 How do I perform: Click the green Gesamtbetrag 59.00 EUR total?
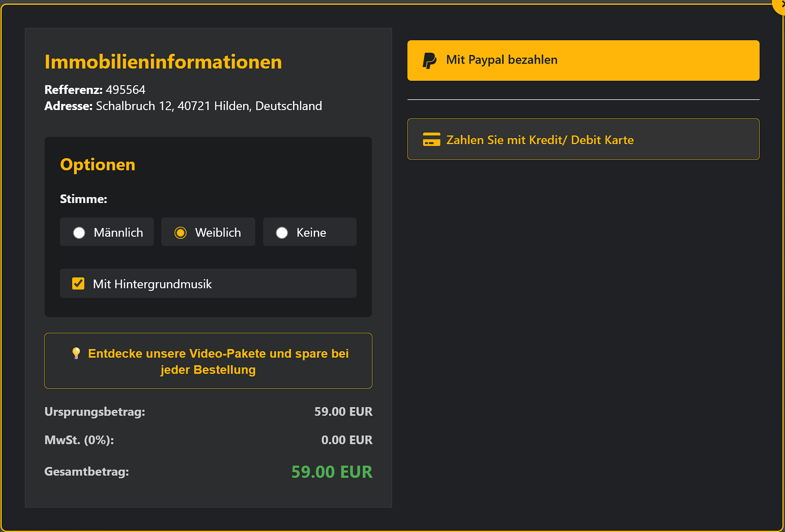[332, 472]
